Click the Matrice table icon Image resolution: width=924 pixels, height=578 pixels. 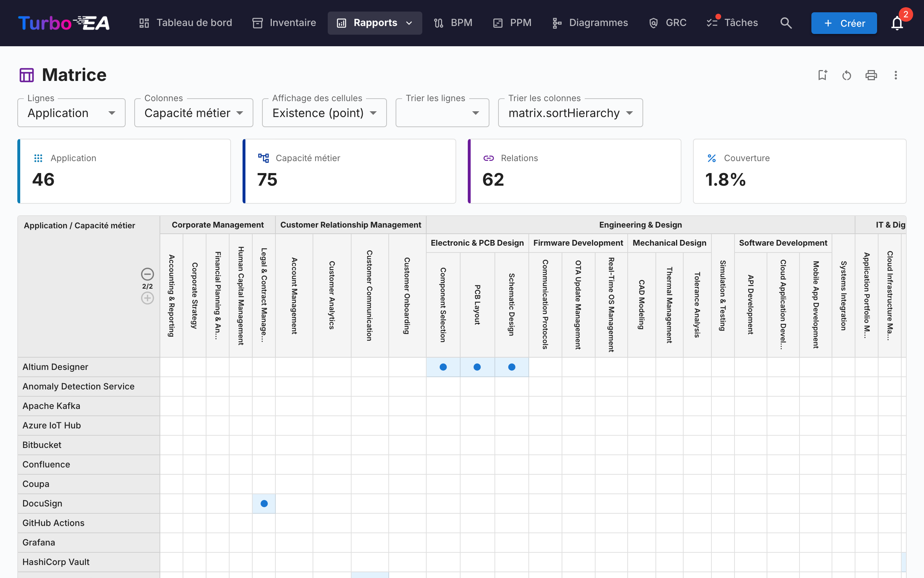(27, 75)
